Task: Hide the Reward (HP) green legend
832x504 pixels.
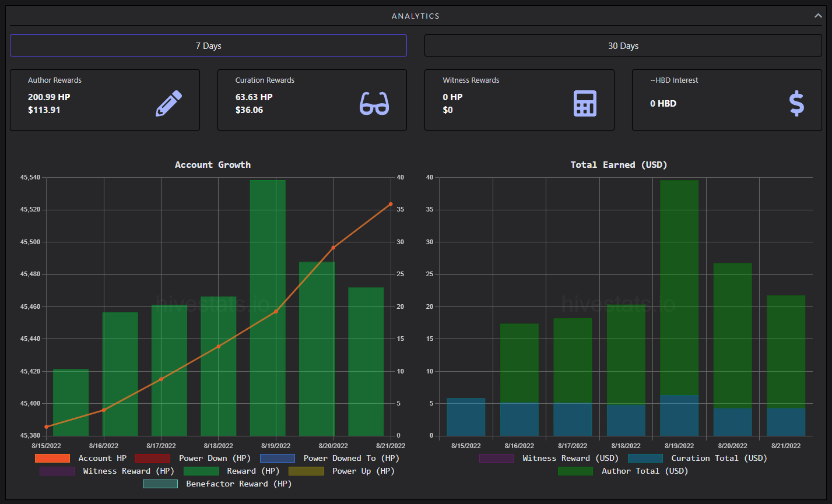Action: [231, 471]
